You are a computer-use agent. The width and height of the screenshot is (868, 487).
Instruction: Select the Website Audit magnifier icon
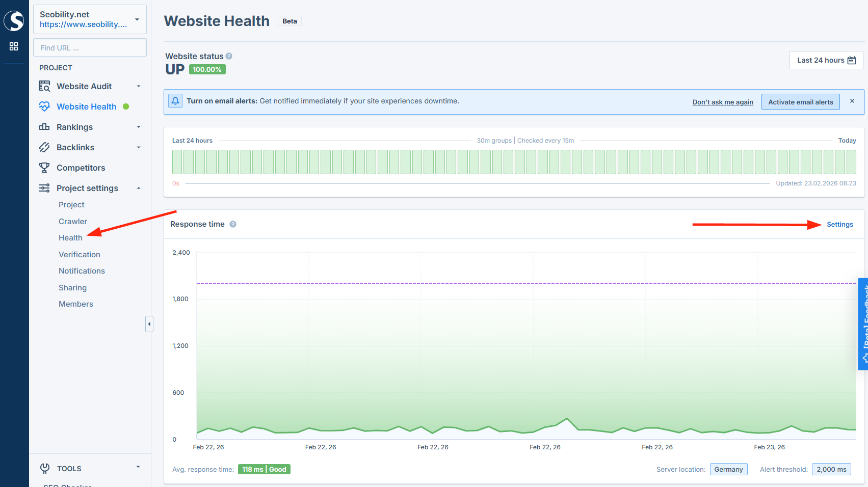pyautogui.click(x=44, y=86)
